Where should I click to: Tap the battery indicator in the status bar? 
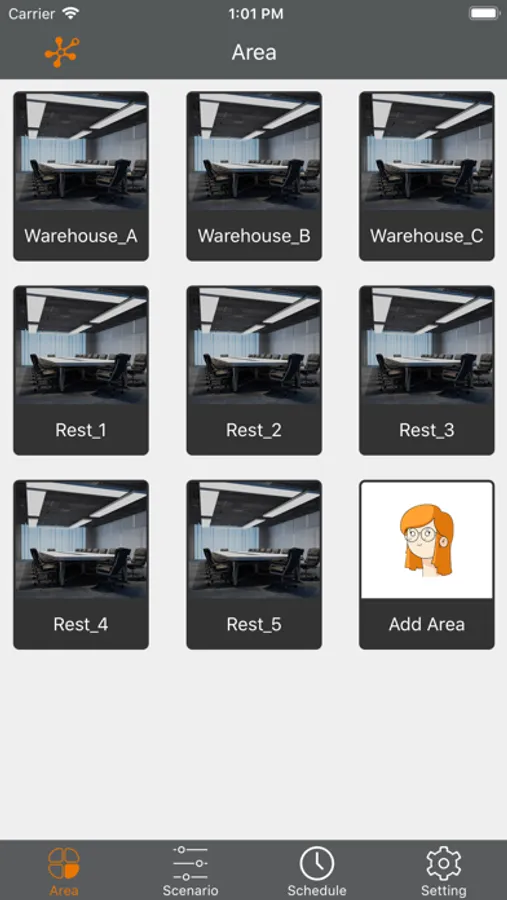pyautogui.click(x=484, y=13)
